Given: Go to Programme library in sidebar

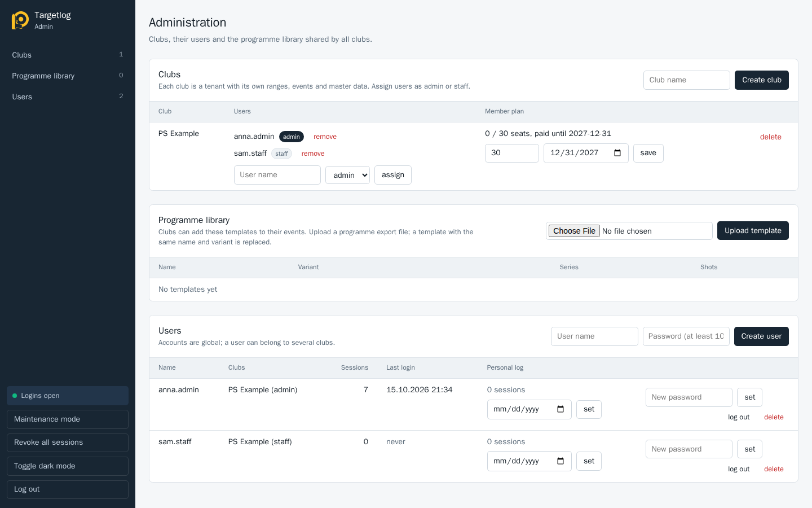Looking at the screenshot, I should [x=68, y=76].
